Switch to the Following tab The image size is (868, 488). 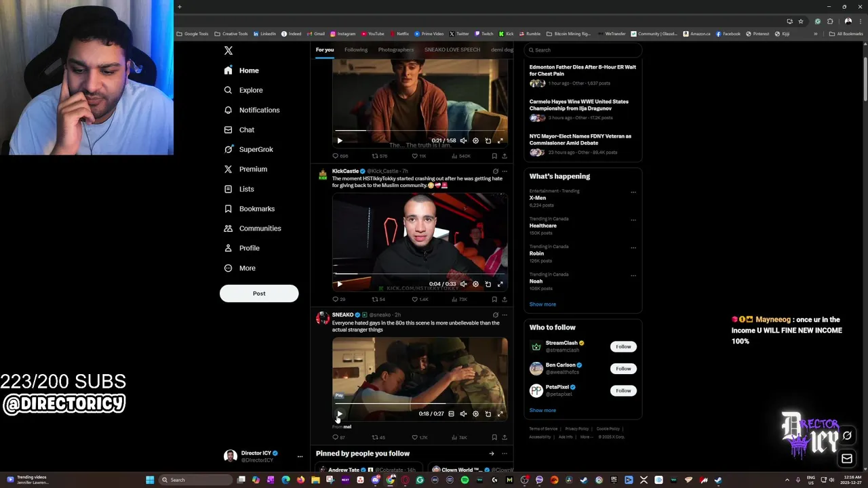[x=356, y=49]
